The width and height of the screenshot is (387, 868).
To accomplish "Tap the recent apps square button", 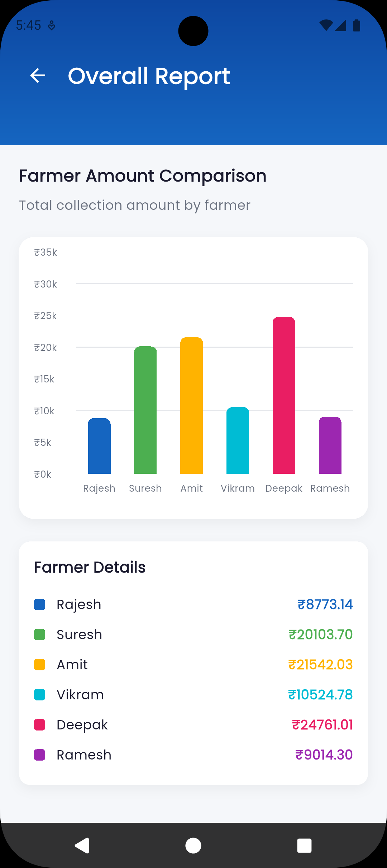I will pyautogui.click(x=304, y=846).
